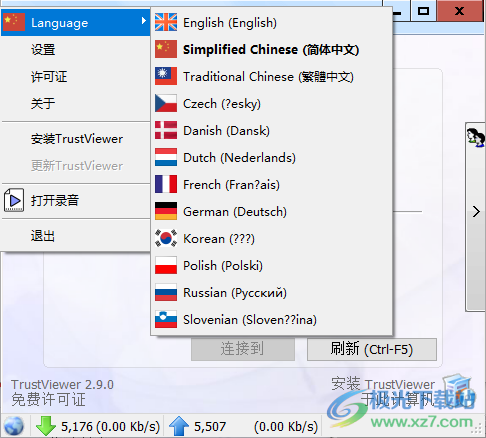
Task: Click the blue upload arrow icon
Action: (x=179, y=426)
